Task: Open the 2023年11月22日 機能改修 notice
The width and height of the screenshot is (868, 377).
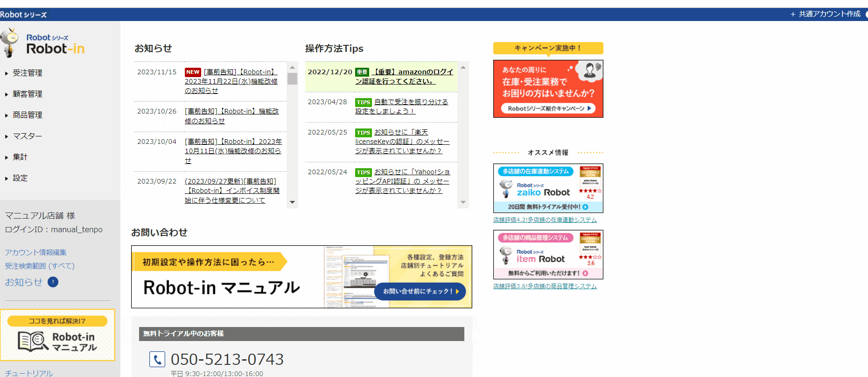Action: click(231, 81)
